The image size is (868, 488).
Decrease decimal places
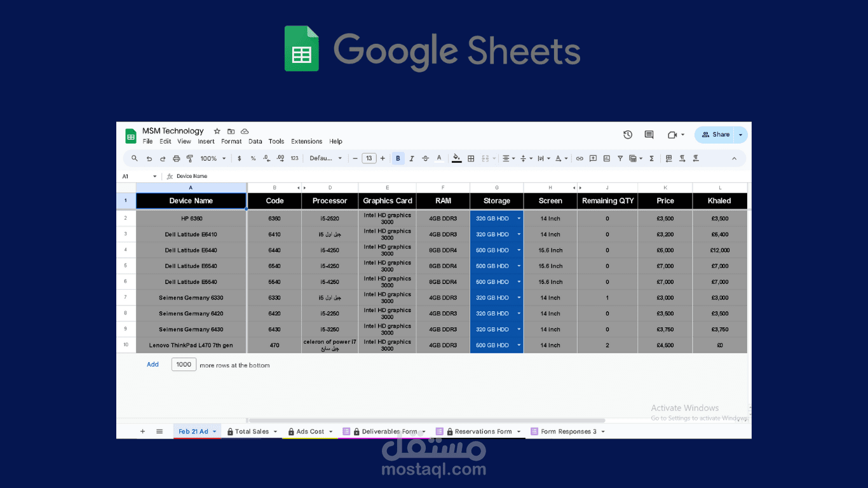[x=266, y=159]
